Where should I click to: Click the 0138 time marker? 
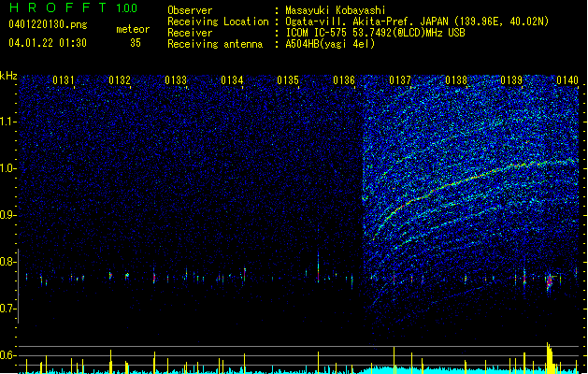click(x=456, y=80)
